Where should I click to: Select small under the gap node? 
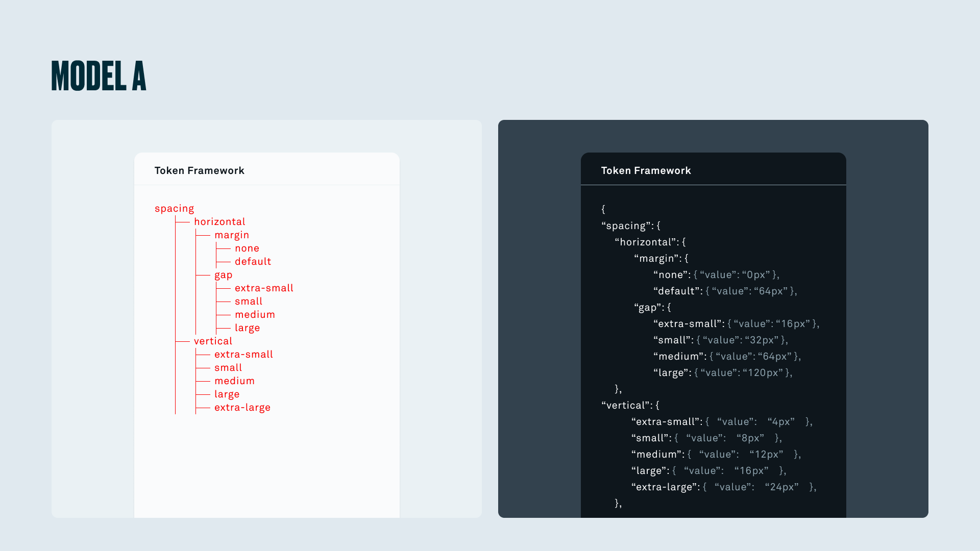pos(249,302)
